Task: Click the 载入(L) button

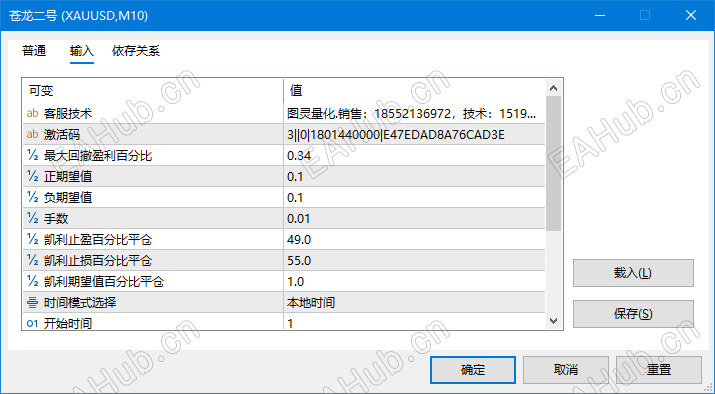Action: (633, 273)
